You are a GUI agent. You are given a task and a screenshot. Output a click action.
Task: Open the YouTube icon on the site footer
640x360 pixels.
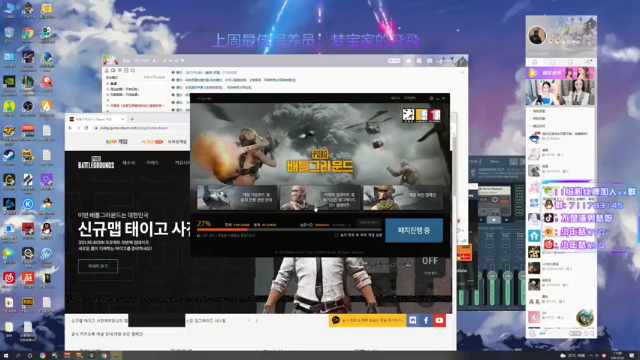[x=439, y=320]
